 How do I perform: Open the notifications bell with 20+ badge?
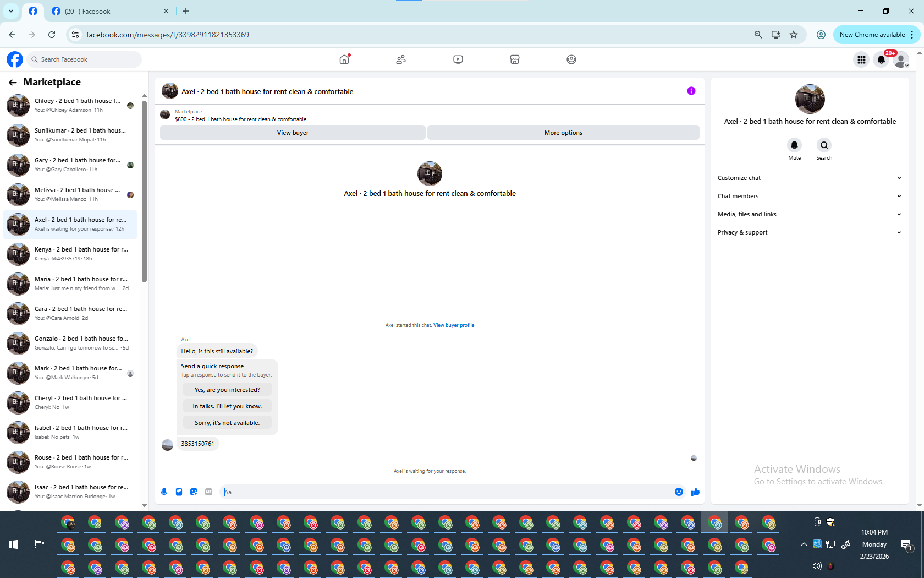pyautogui.click(x=882, y=59)
